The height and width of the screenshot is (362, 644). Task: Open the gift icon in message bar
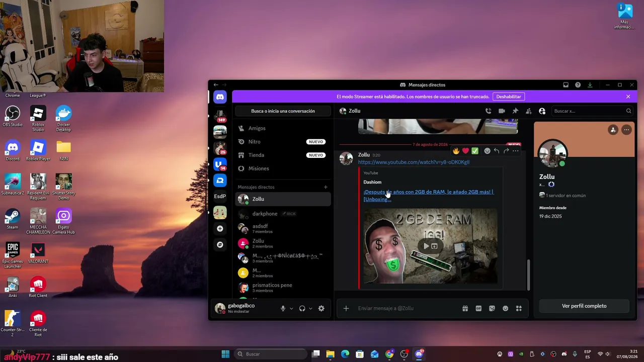(465, 309)
